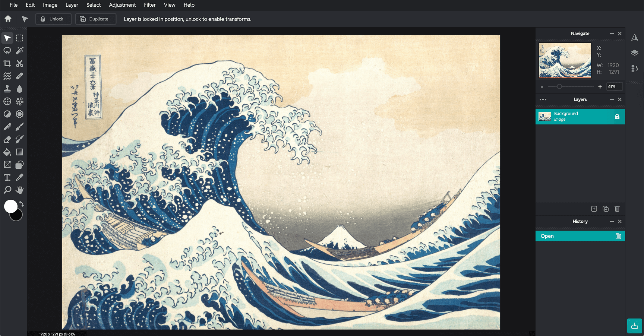Swap foreground and background colors
This screenshot has width=644, height=336.
pyautogui.click(x=22, y=204)
